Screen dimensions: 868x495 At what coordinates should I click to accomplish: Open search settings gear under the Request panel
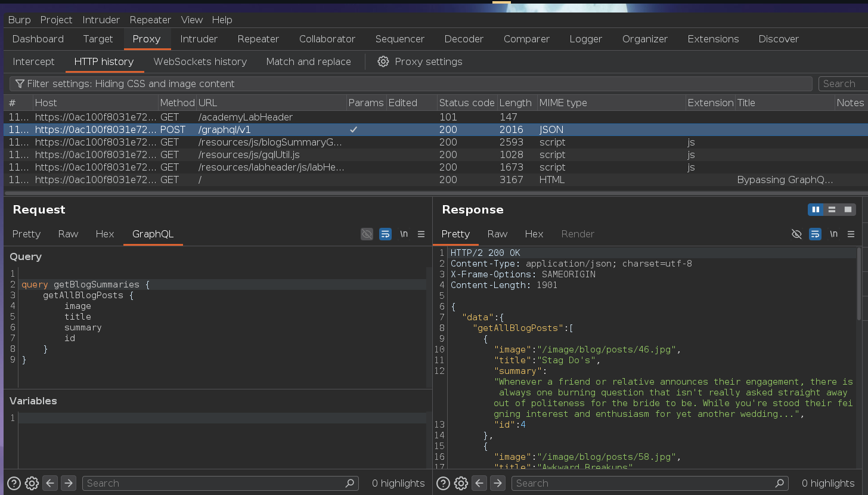[32, 483]
